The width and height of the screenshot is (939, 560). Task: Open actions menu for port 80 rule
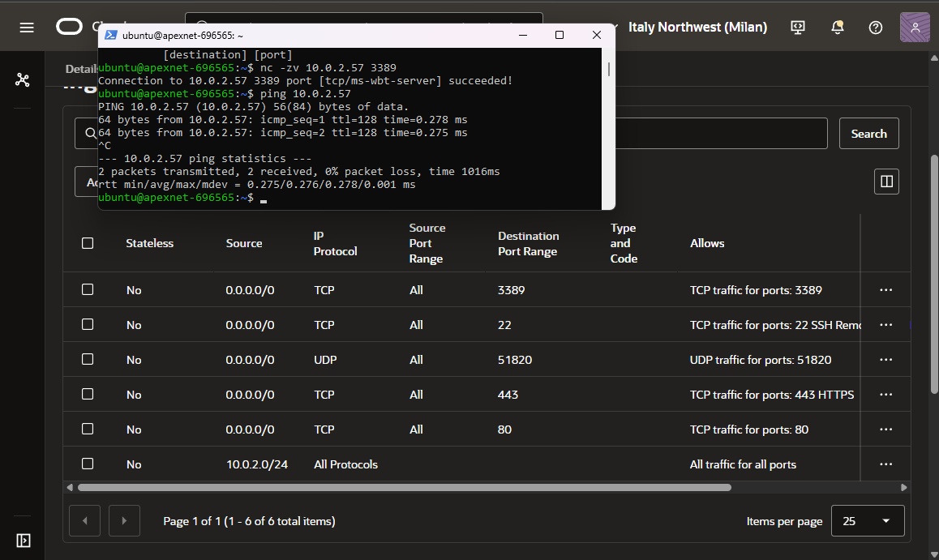pos(885,430)
